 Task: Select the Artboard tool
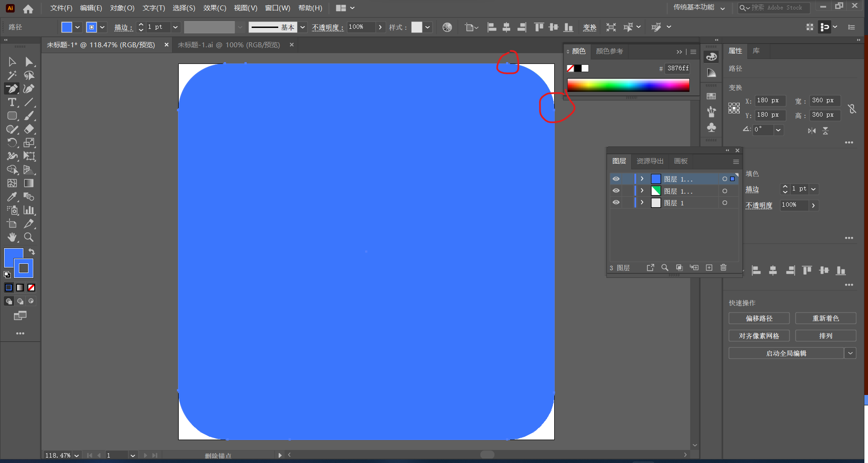click(x=12, y=224)
